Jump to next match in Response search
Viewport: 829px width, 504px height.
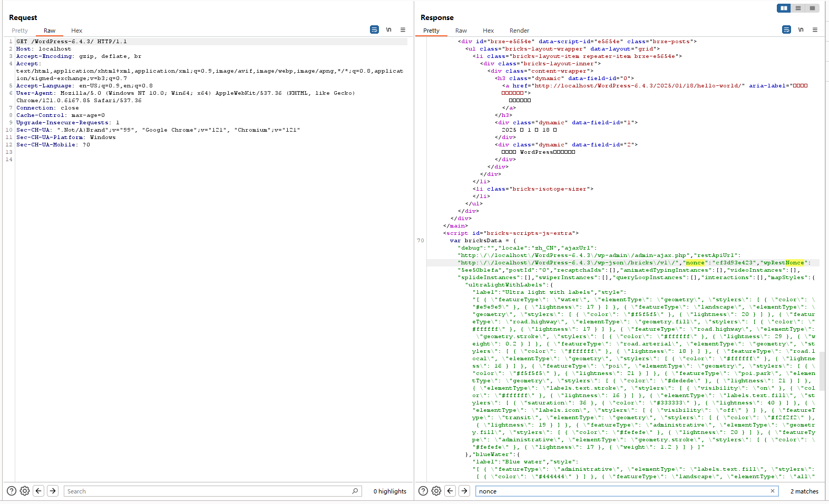pos(464,491)
